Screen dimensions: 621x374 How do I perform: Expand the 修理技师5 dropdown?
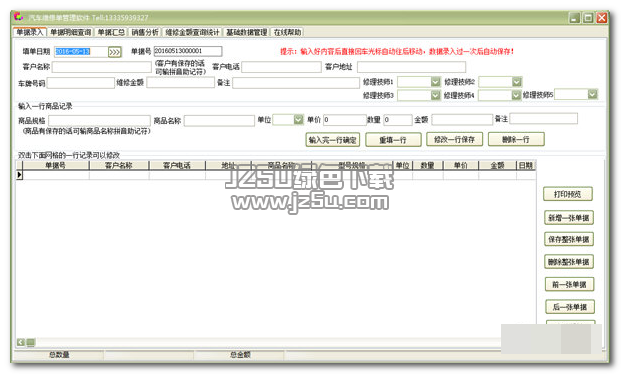[592, 94]
